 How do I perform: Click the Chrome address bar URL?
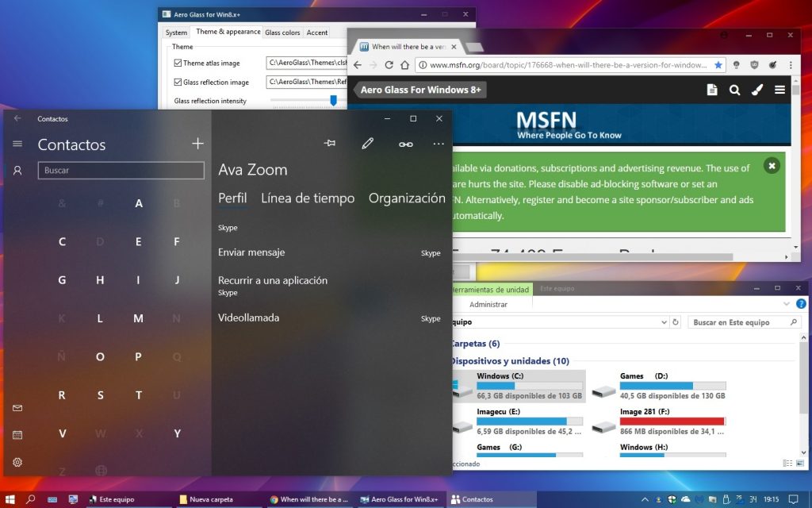pos(569,65)
